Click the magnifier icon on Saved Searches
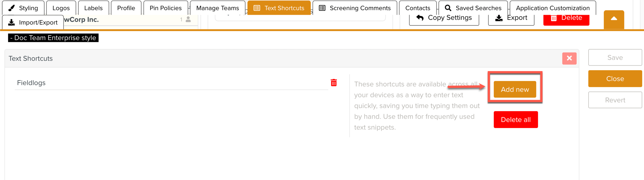Viewport: 644px width, 180px height. coord(448,7)
